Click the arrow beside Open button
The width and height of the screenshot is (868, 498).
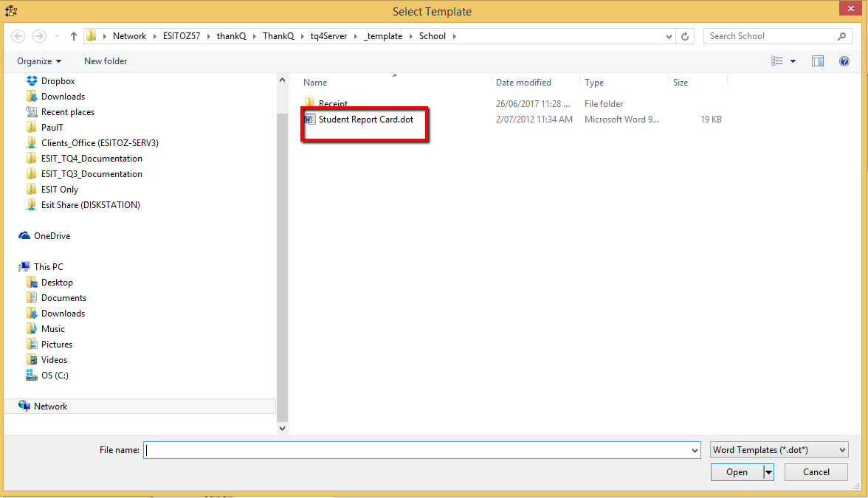pos(768,472)
